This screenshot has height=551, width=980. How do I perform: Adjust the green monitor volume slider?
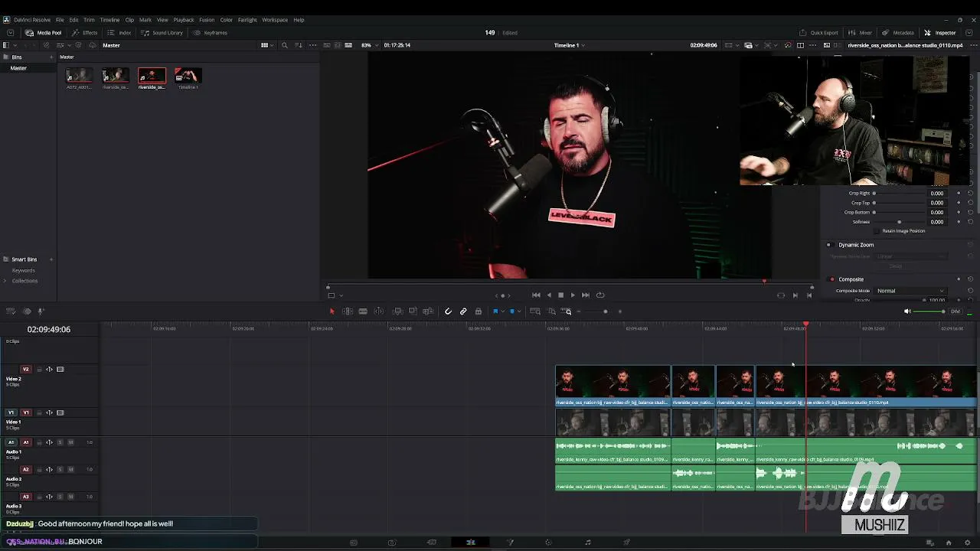click(930, 311)
